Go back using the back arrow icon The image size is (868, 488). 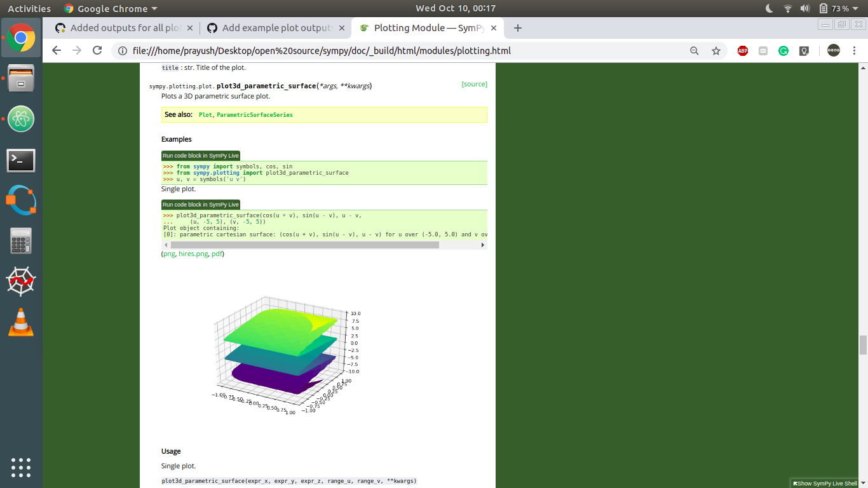click(x=57, y=51)
